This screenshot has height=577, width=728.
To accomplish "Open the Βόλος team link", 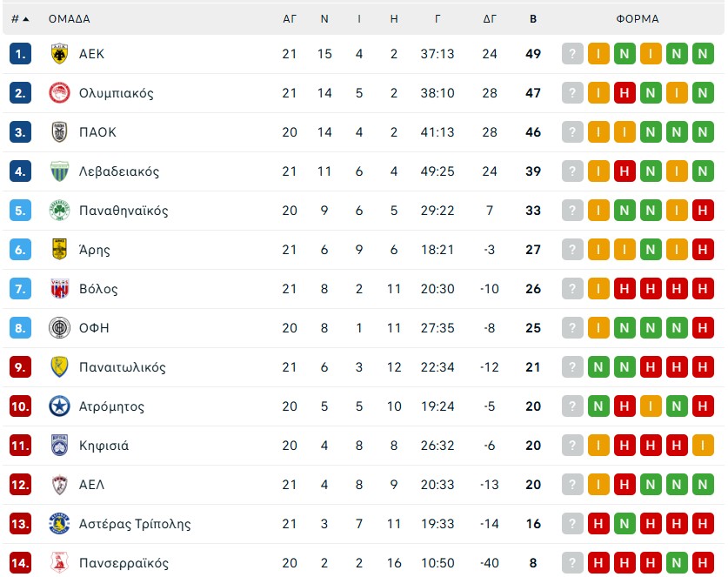I will 98,289.
